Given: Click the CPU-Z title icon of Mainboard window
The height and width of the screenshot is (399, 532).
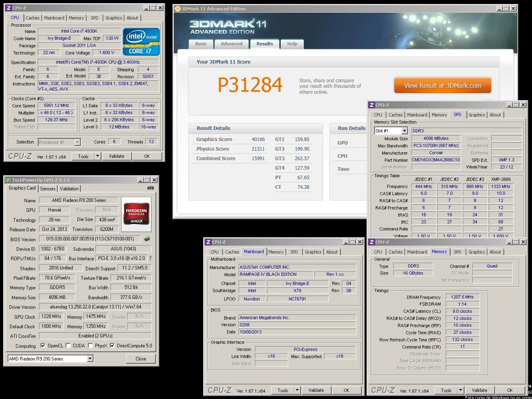Looking at the screenshot, I should 208,242.
